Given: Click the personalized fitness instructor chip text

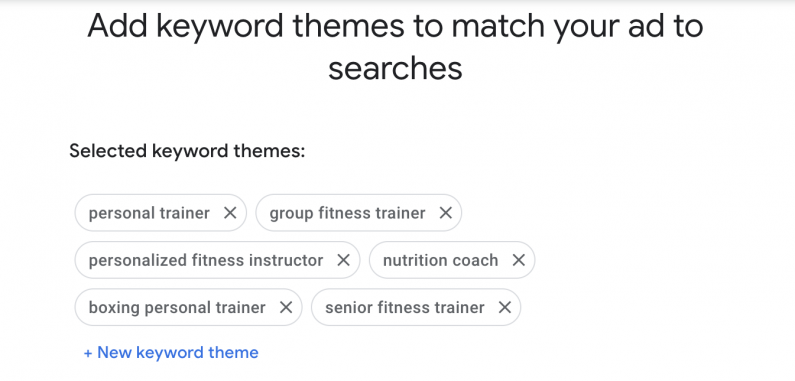Looking at the screenshot, I should [206, 260].
